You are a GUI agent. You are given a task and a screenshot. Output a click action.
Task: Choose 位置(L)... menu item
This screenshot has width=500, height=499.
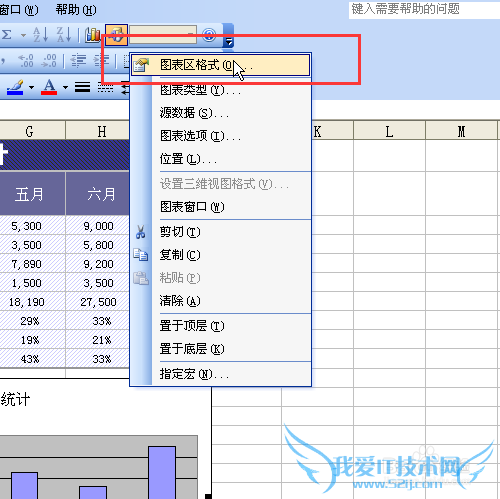pos(220,159)
